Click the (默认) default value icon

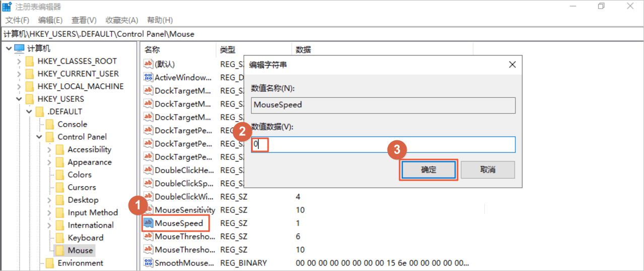(148, 64)
